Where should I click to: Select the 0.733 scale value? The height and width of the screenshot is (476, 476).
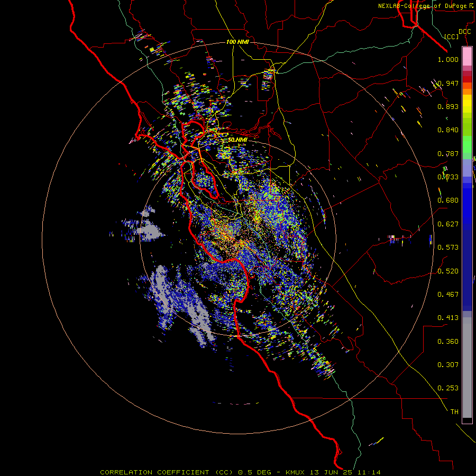tap(448, 177)
